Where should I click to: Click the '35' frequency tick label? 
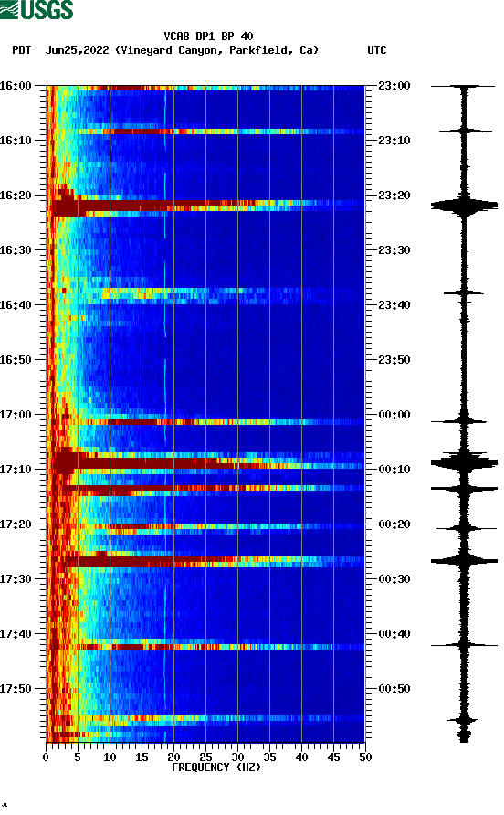pyautogui.click(x=269, y=757)
